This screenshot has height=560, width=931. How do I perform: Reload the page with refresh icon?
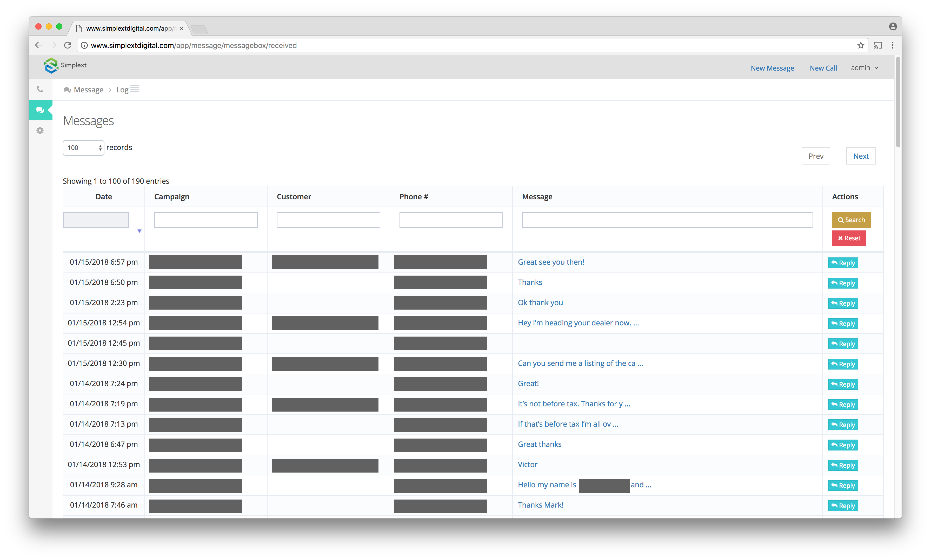68,45
